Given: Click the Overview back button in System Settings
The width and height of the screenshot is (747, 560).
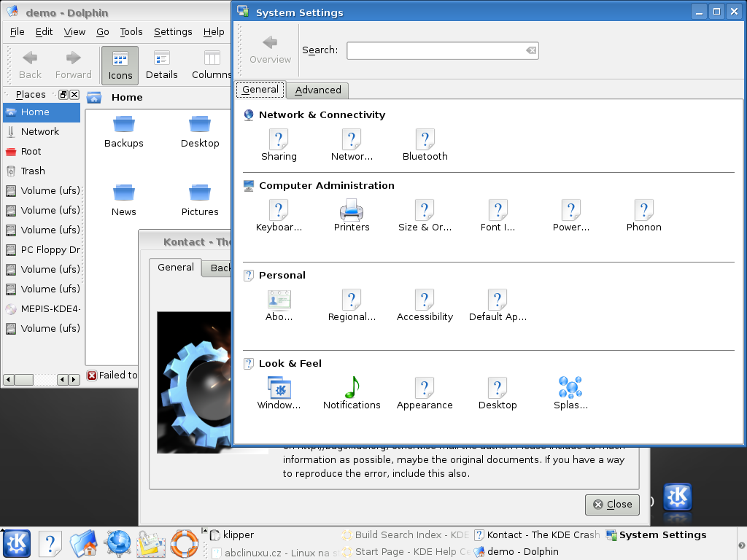Looking at the screenshot, I should [270, 50].
